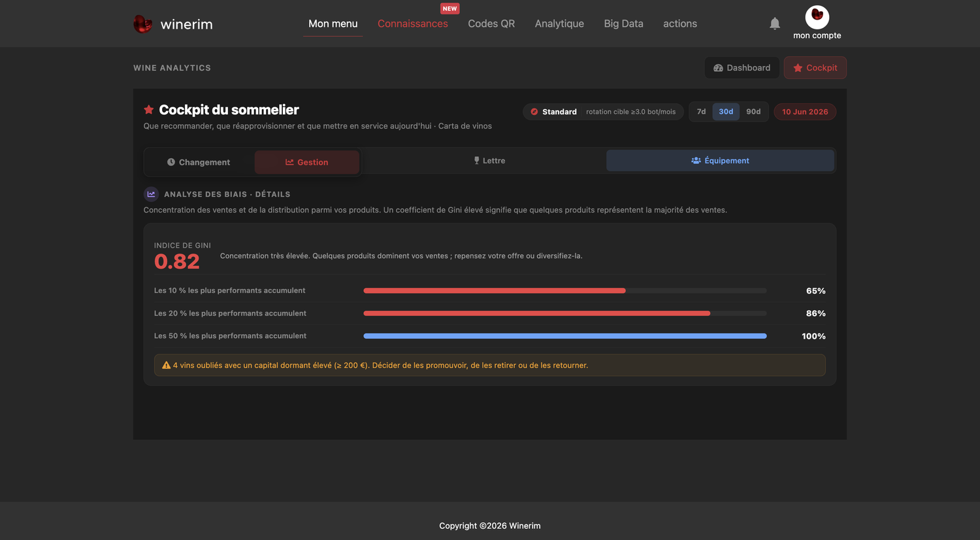
Task: Select the 90d time range
Action: (753, 112)
